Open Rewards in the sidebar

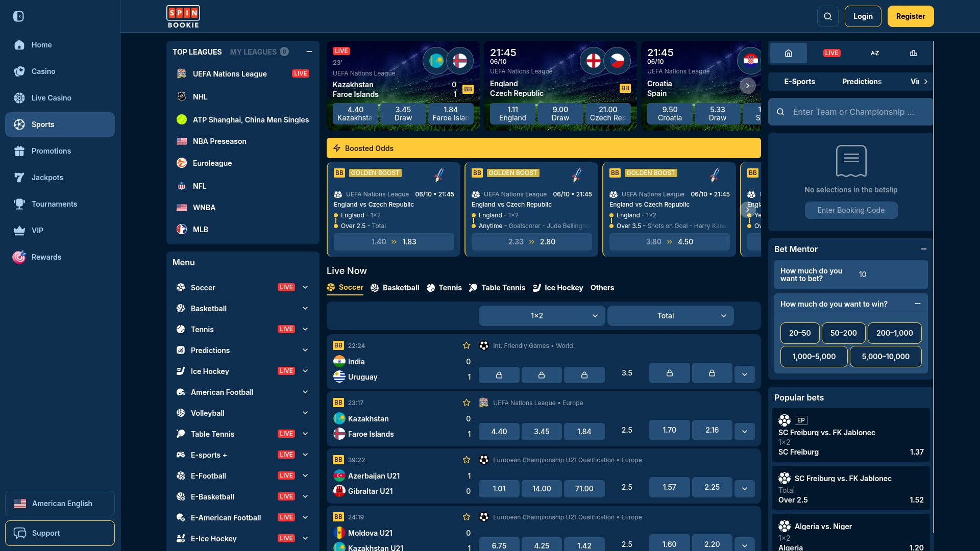tap(60, 257)
